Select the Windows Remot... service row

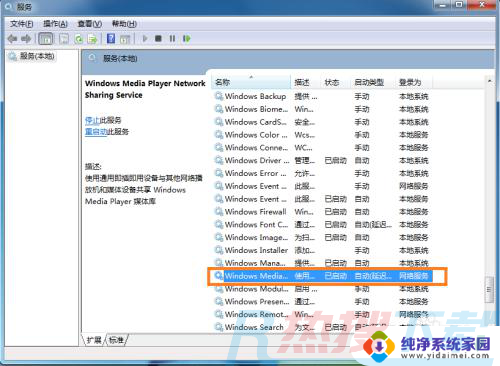[322, 314]
